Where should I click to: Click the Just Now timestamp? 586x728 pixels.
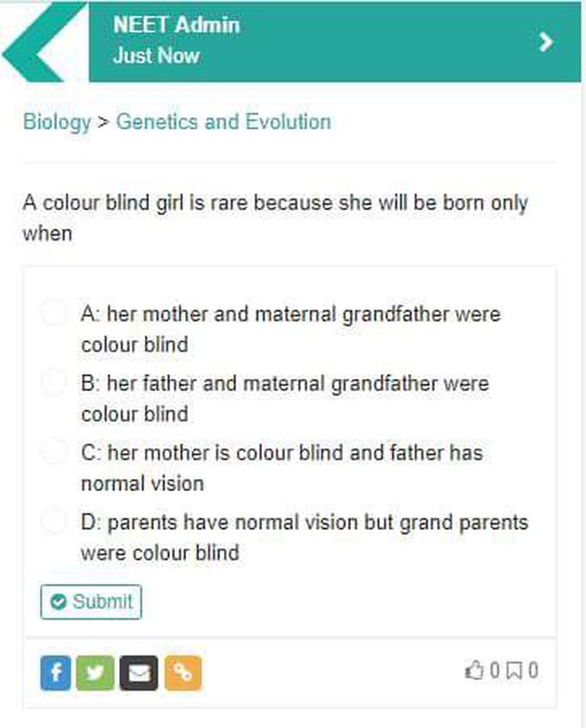[x=157, y=55]
